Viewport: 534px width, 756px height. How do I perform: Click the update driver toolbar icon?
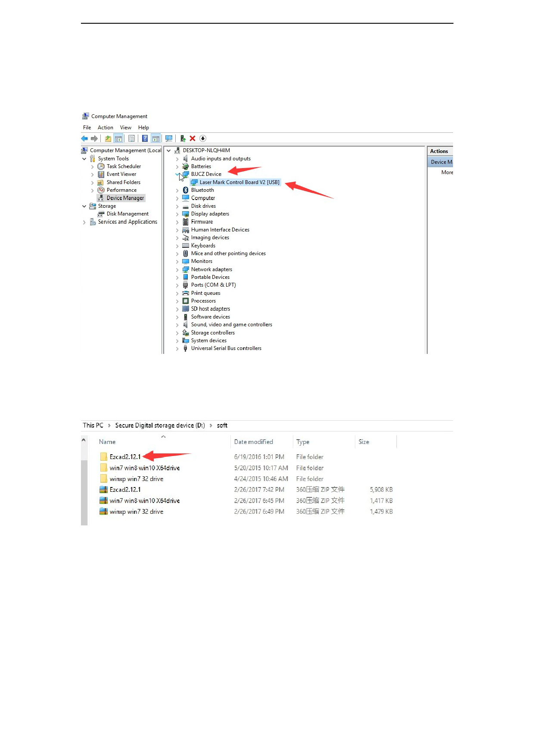click(183, 138)
